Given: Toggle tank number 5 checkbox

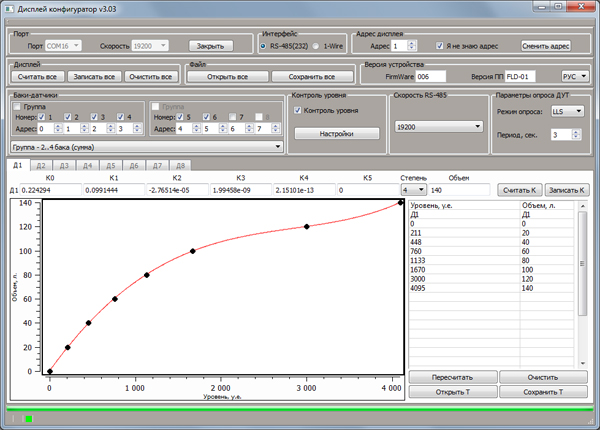Looking at the screenshot, I should tap(180, 117).
